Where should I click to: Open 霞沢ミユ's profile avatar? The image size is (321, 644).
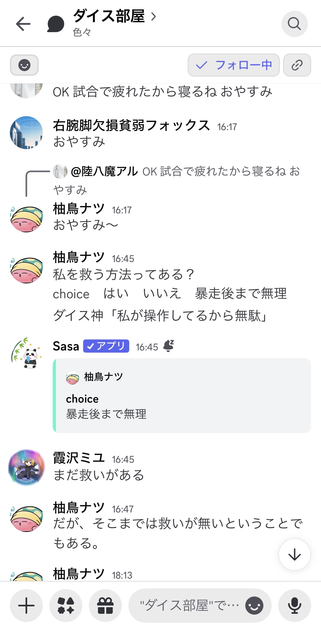[26, 467]
